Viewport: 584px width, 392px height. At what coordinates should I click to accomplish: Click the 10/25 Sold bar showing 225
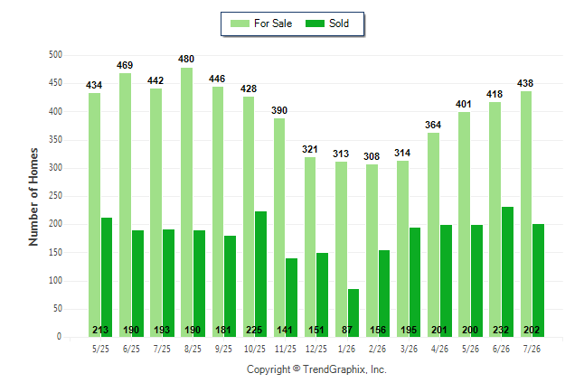(260, 275)
